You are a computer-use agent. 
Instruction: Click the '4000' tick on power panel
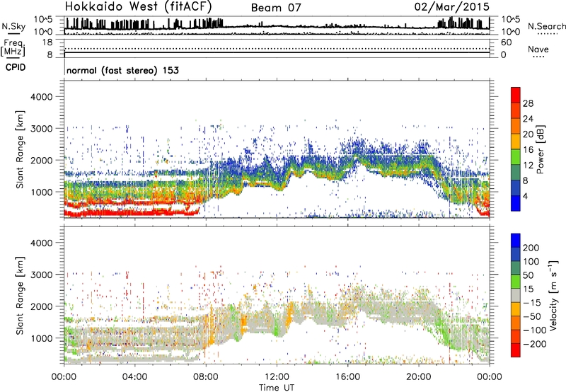click(42, 97)
